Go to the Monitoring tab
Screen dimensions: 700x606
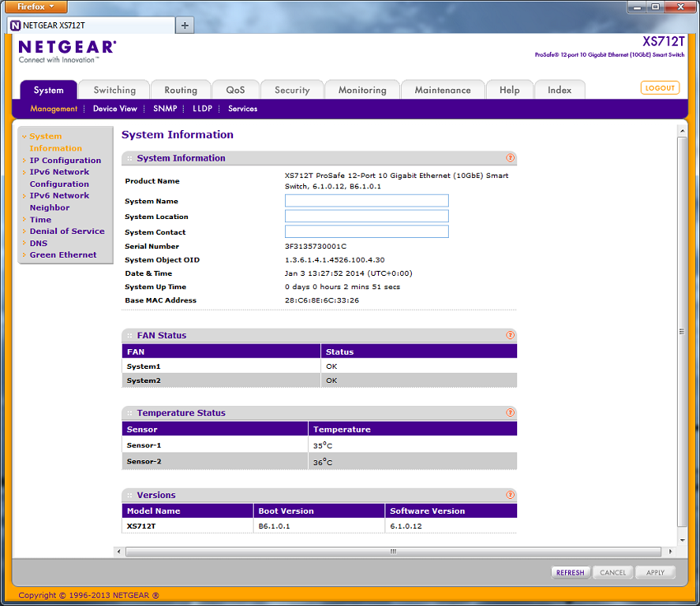pos(362,90)
